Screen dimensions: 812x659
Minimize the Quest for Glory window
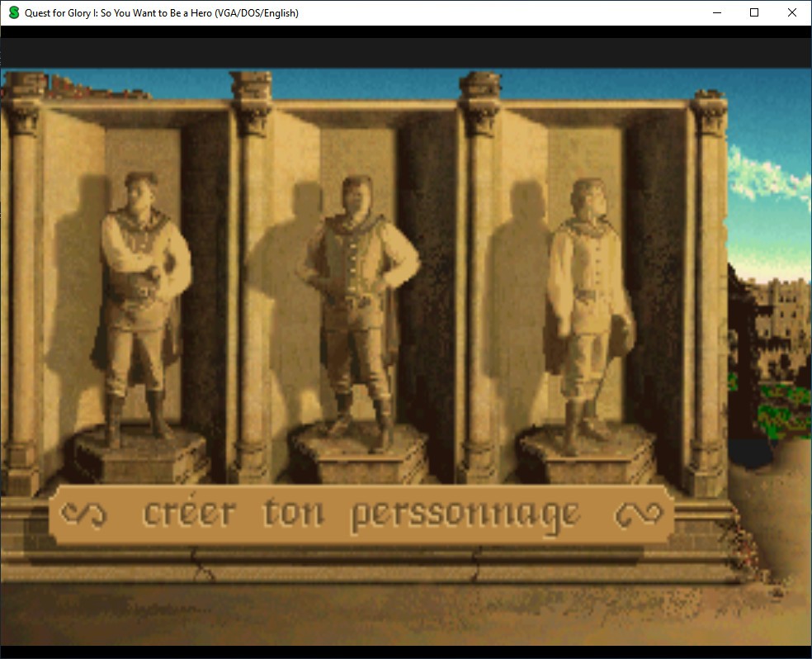coord(717,12)
